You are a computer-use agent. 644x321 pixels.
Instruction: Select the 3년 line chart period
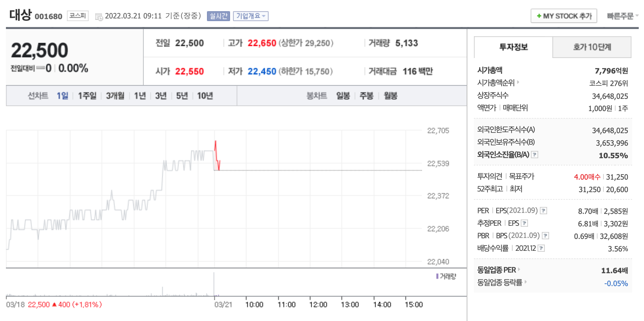[161, 96]
